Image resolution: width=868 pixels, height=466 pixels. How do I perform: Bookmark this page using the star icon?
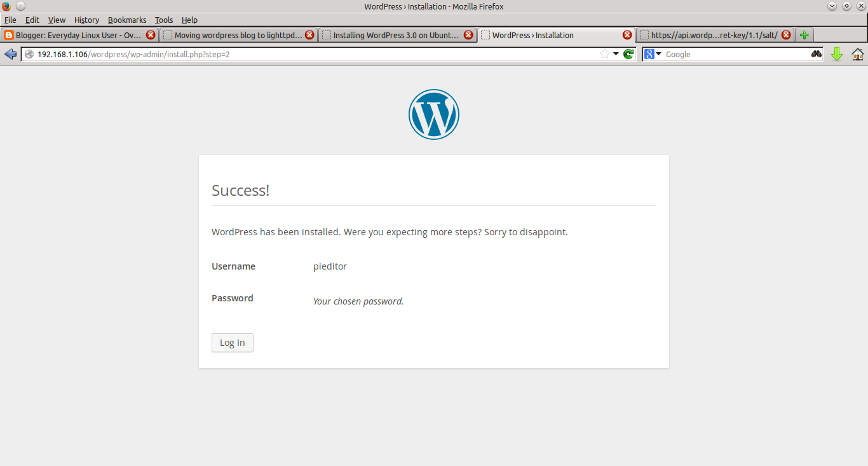coord(604,54)
